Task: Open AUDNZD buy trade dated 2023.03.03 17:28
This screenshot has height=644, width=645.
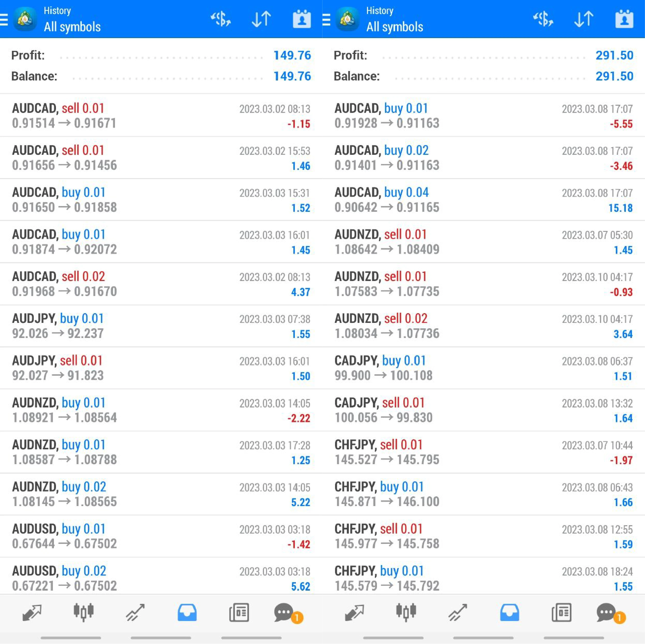Action: click(x=161, y=452)
